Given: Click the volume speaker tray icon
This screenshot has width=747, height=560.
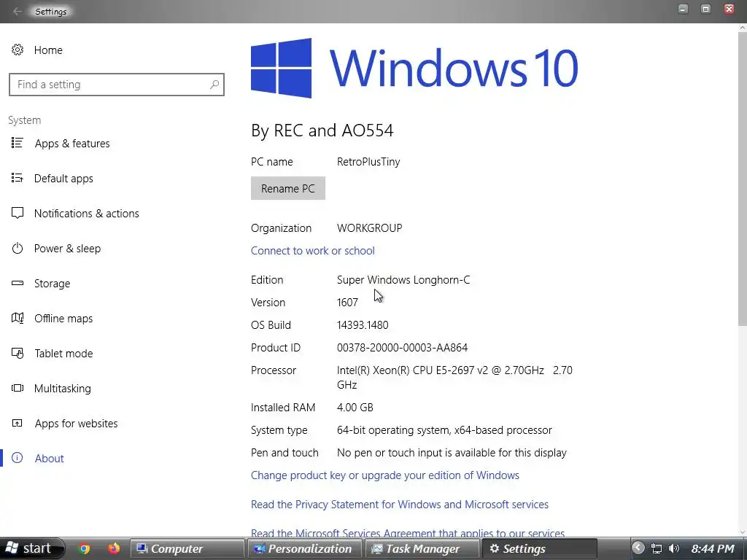Looking at the screenshot, I should (x=673, y=548).
